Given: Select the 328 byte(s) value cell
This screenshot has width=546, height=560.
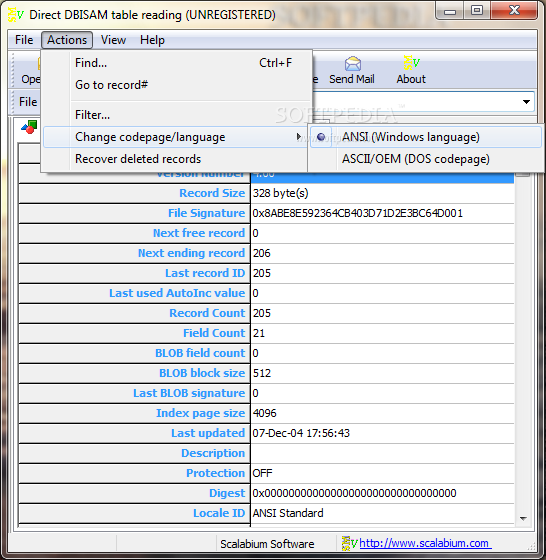Looking at the screenshot, I should (x=382, y=193).
